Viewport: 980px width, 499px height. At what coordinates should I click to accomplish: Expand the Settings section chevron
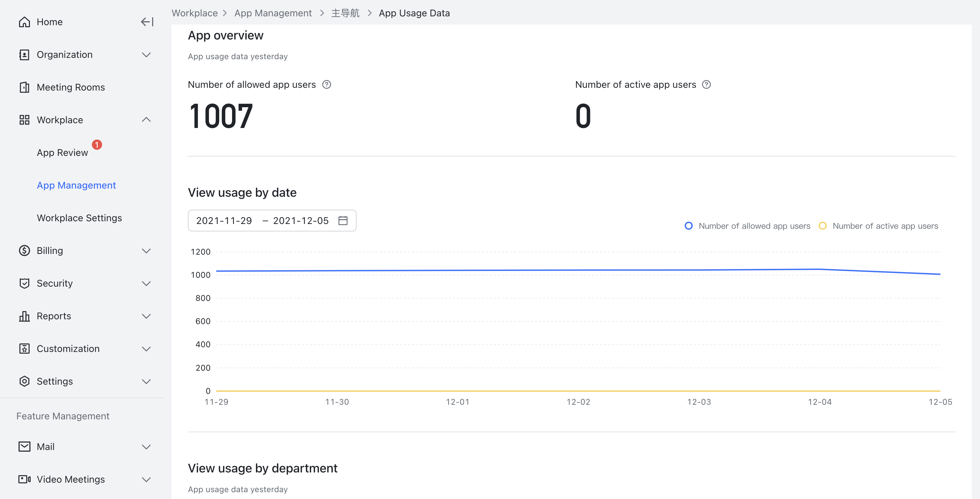(146, 381)
